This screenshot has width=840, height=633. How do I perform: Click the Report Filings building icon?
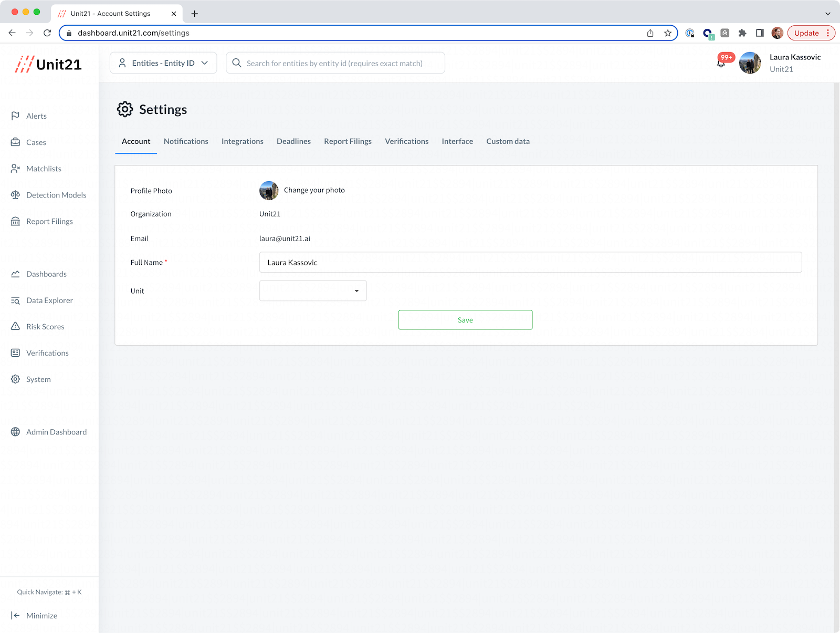pos(15,221)
